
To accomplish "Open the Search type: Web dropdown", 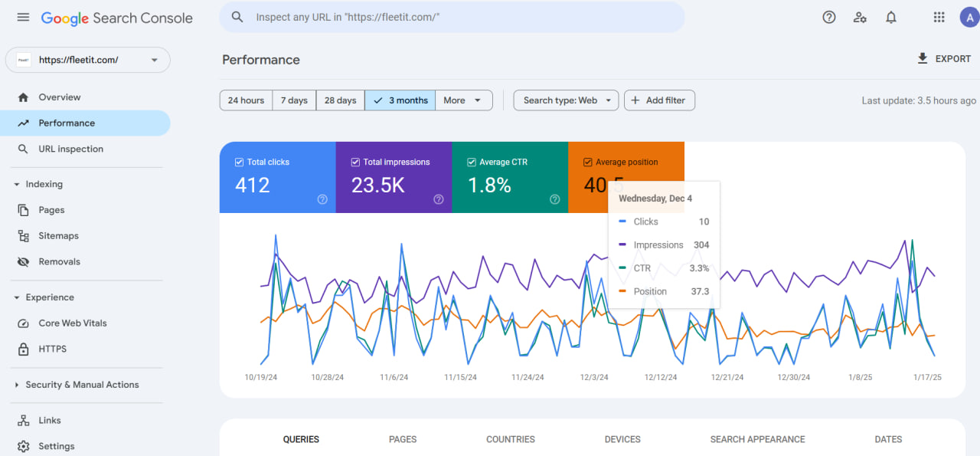I will [566, 100].
